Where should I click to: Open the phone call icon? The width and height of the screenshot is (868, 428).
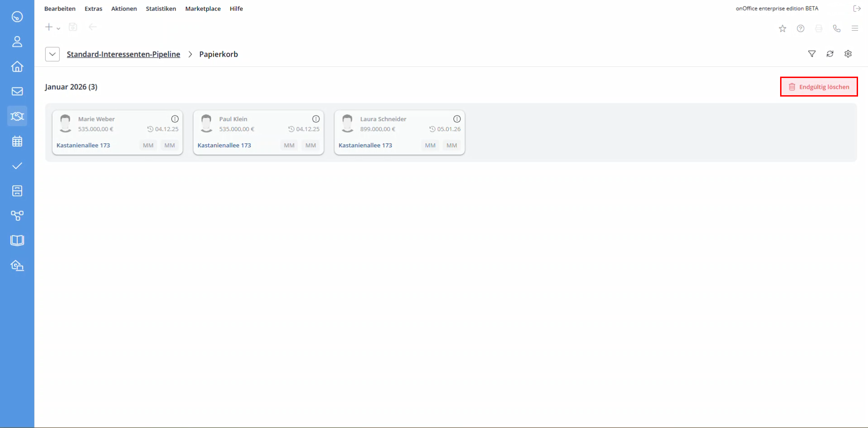click(837, 29)
